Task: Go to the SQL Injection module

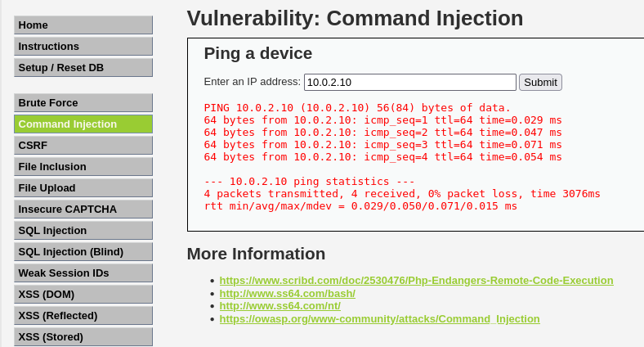Action: 83,231
